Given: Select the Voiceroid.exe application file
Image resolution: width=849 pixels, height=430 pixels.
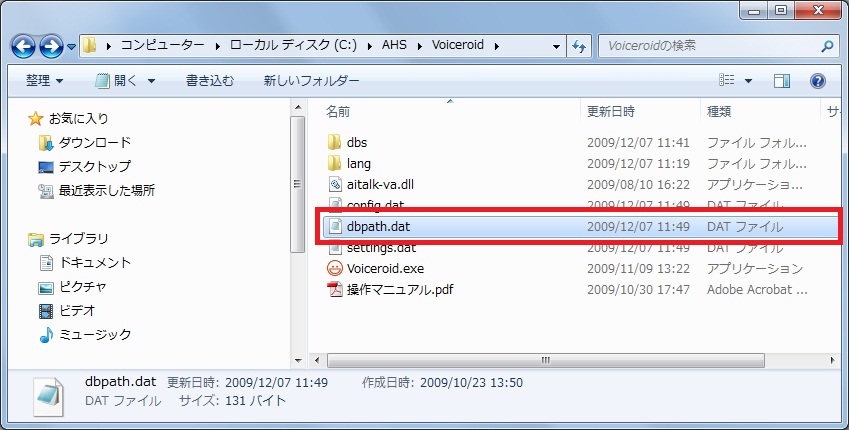Looking at the screenshot, I should 385,268.
